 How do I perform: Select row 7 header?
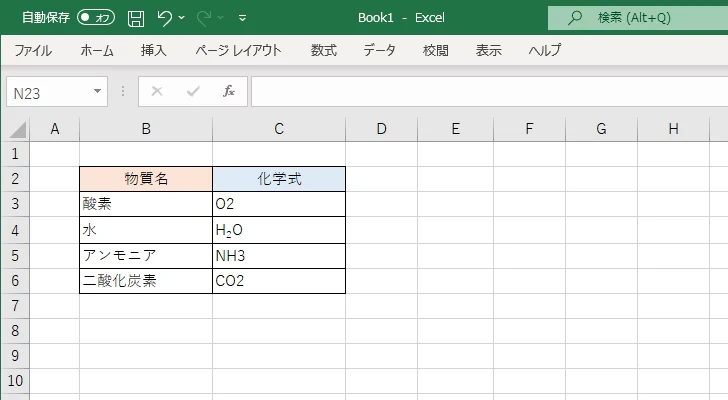click(15, 306)
